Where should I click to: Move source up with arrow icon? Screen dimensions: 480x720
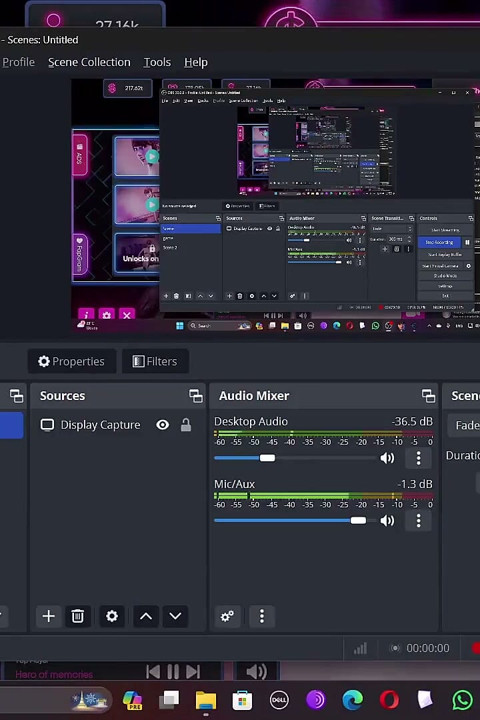pyautogui.click(x=146, y=616)
